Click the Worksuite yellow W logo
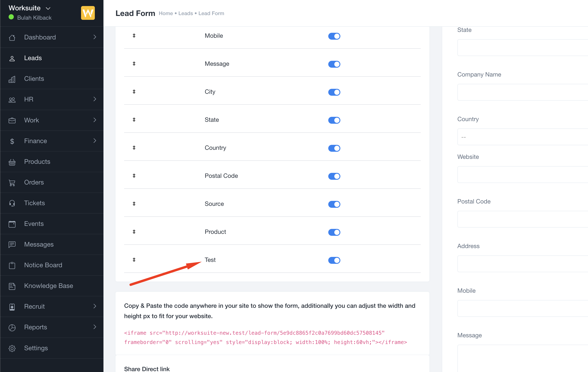This screenshot has width=588, height=372. (88, 13)
